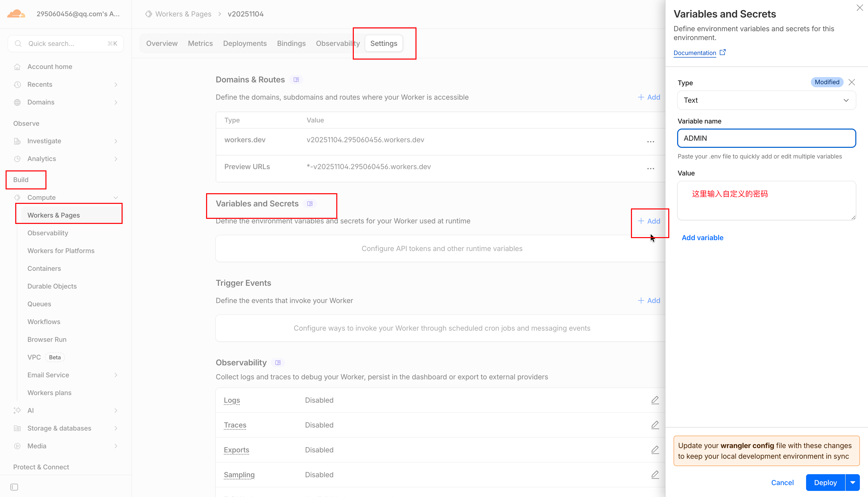Click the Media play icon
This screenshot has width=868, height=497.
(x=18, y=446)
